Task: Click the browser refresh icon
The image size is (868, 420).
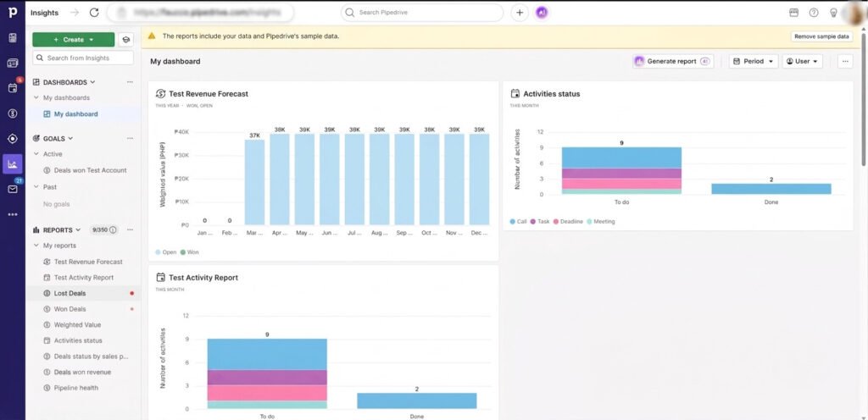Action: (x=94, y=13)
